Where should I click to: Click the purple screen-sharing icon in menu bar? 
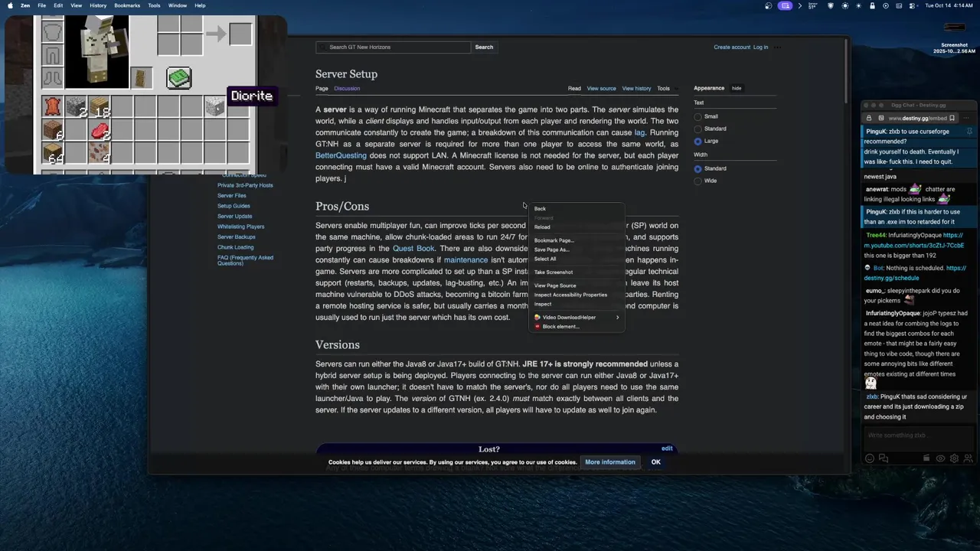(785, 5)
